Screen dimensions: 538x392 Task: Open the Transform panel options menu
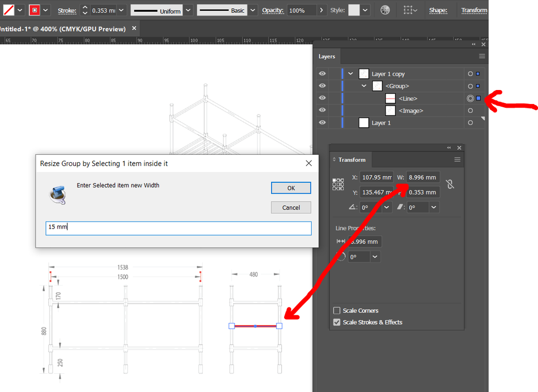(457, 160)
